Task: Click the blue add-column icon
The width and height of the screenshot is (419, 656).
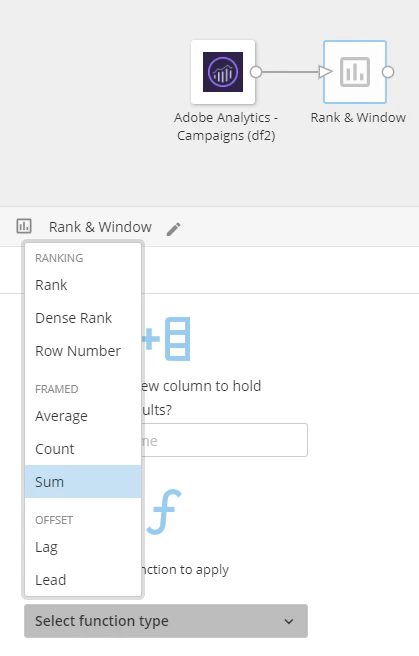Action: [x=166, y=339]
